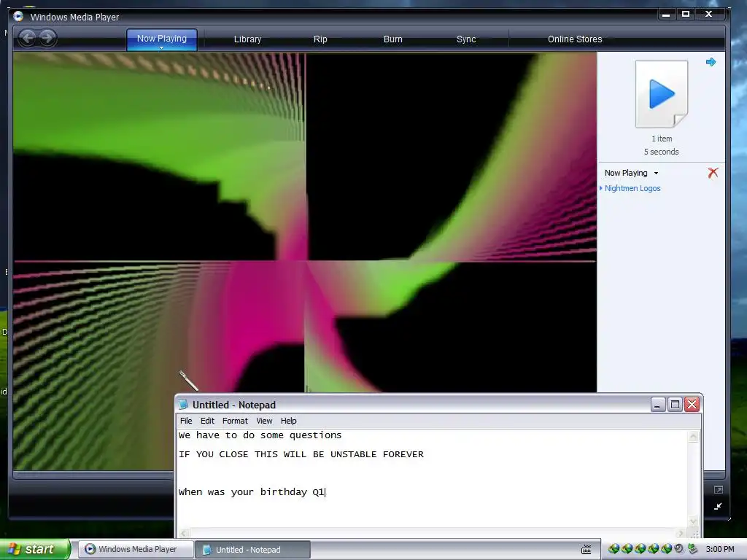Switch Media Player to compact mode
The height and width of the screenshot is (560, 747).
click(719, 506)
